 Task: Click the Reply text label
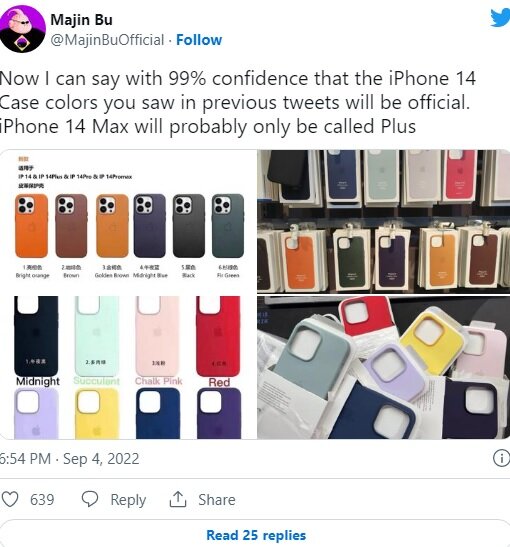tap(128, 500)
